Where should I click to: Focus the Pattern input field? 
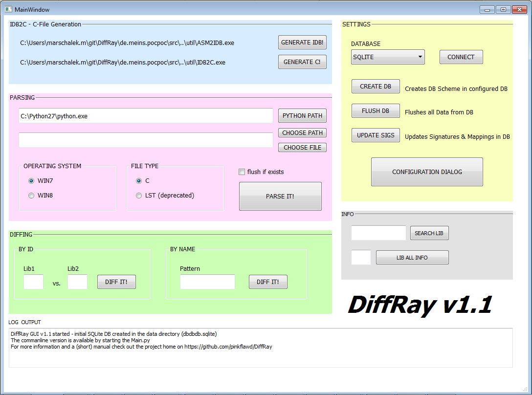click(207, 282)
